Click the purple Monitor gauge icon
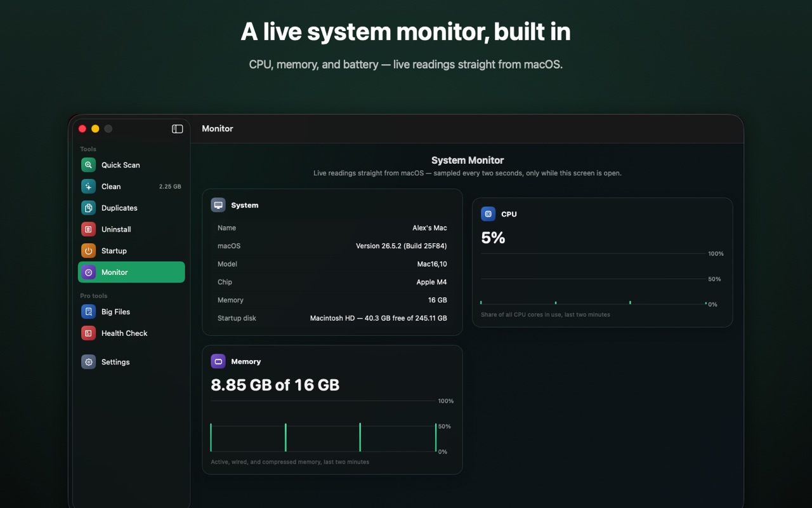812x508 pixels. pyautogui.click(x=88, y=272)
